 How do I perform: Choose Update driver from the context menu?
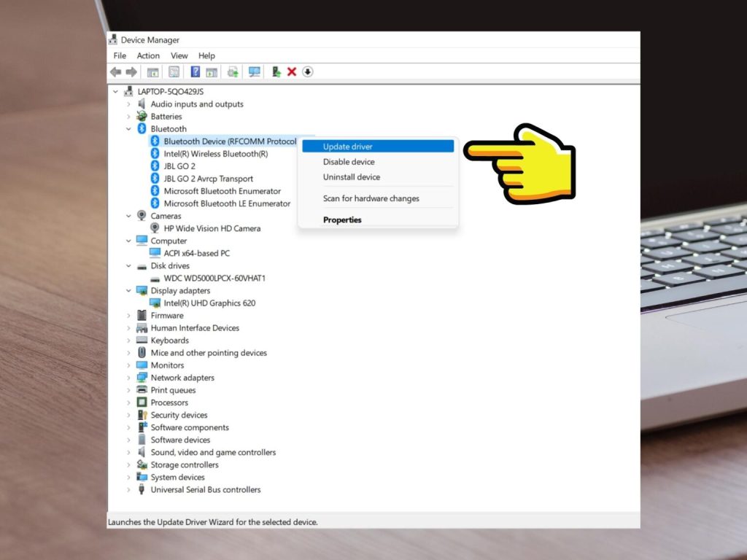tap(348, 147)
